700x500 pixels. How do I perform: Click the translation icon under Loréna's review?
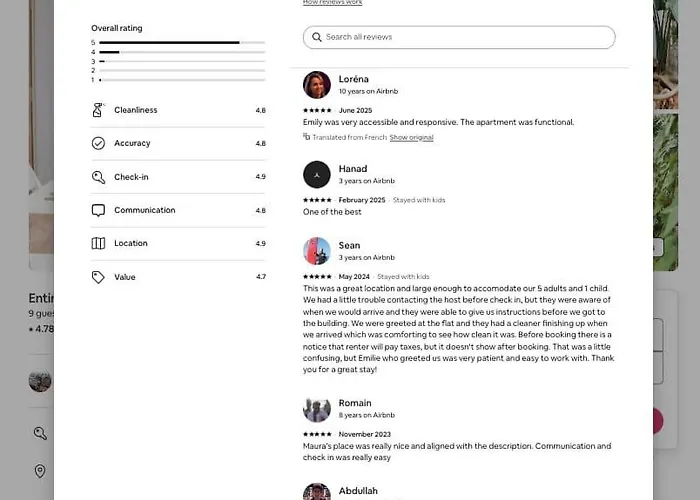tap(306, 137)
